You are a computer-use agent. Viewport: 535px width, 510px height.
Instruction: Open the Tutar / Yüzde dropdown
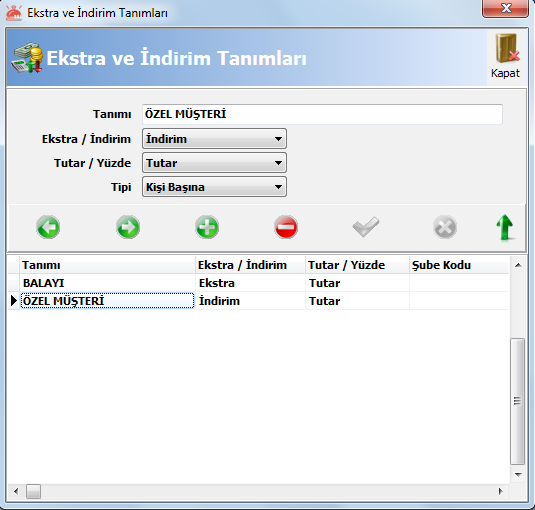(214, 163)
